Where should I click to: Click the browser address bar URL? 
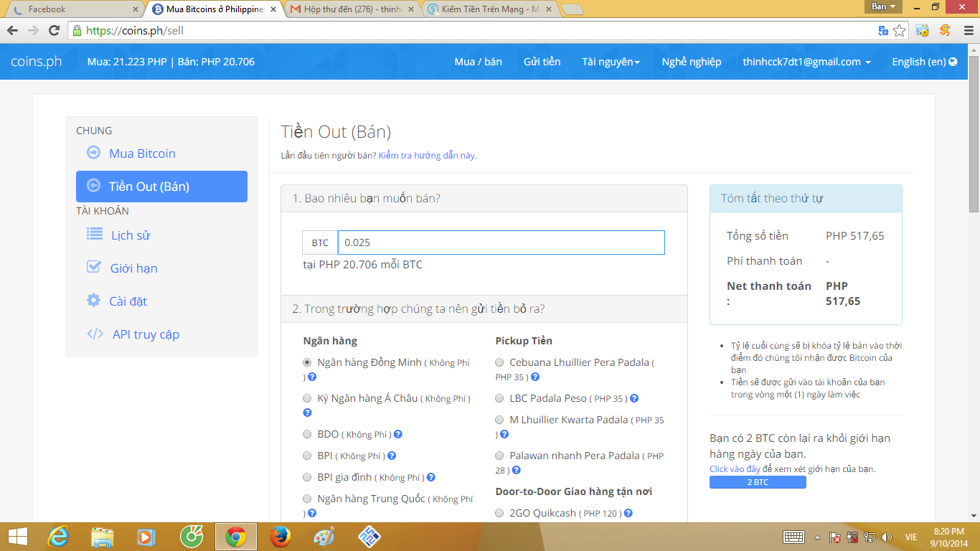135,31
